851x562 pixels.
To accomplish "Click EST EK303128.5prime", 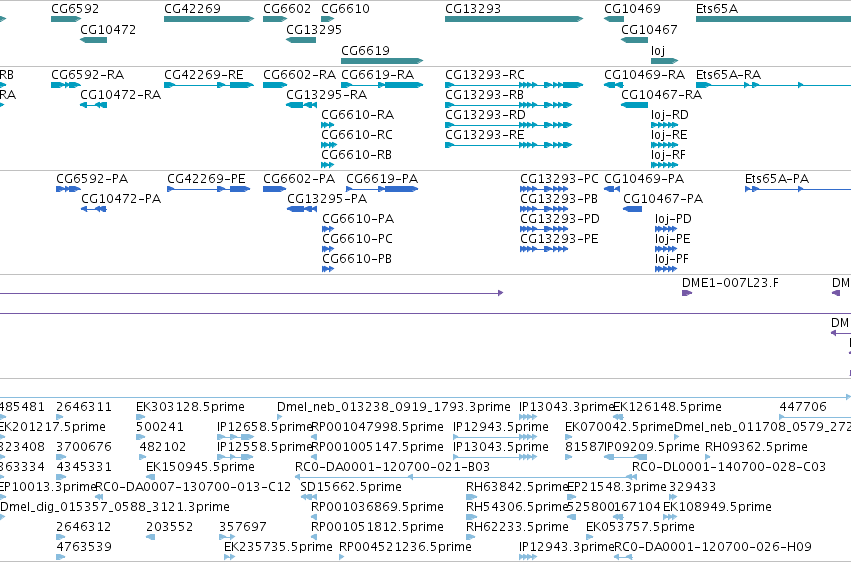I will pyautogui.click(x=190, y=407).
